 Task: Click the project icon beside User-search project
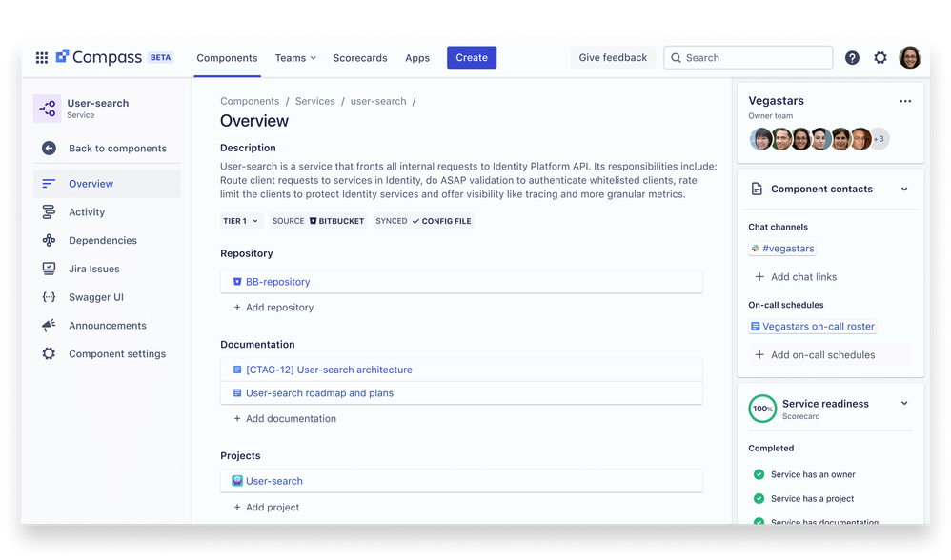click(x=237, y=481)
